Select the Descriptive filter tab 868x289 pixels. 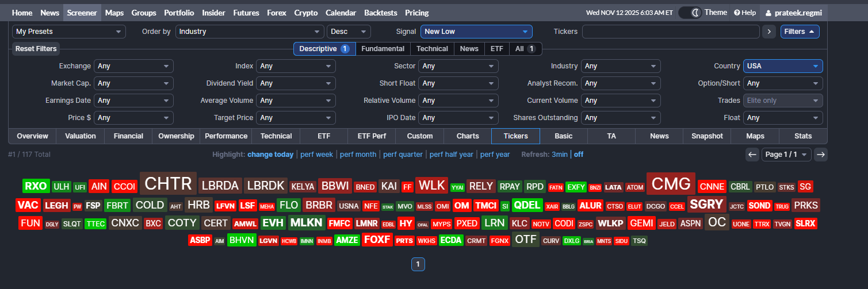click(324, 49)
